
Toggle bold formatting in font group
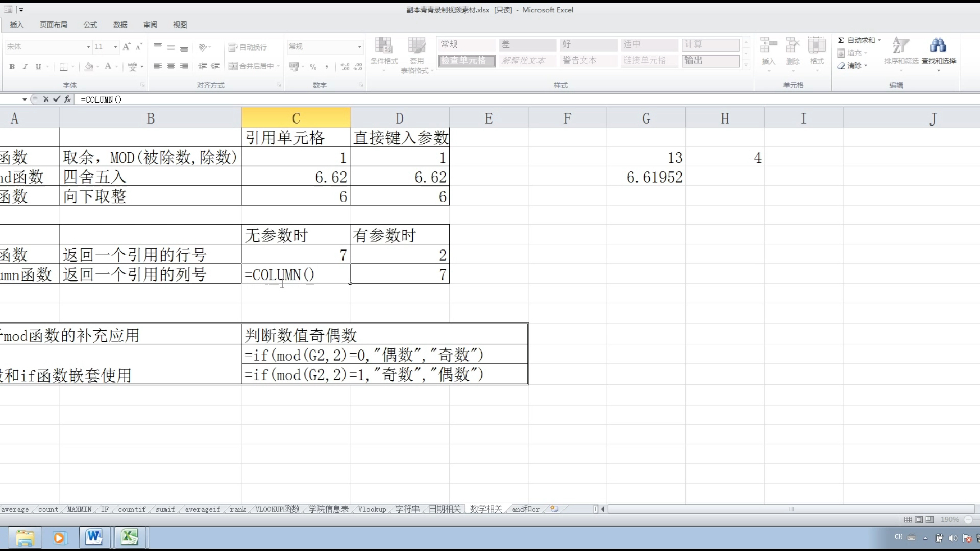(x=12, y=67)
